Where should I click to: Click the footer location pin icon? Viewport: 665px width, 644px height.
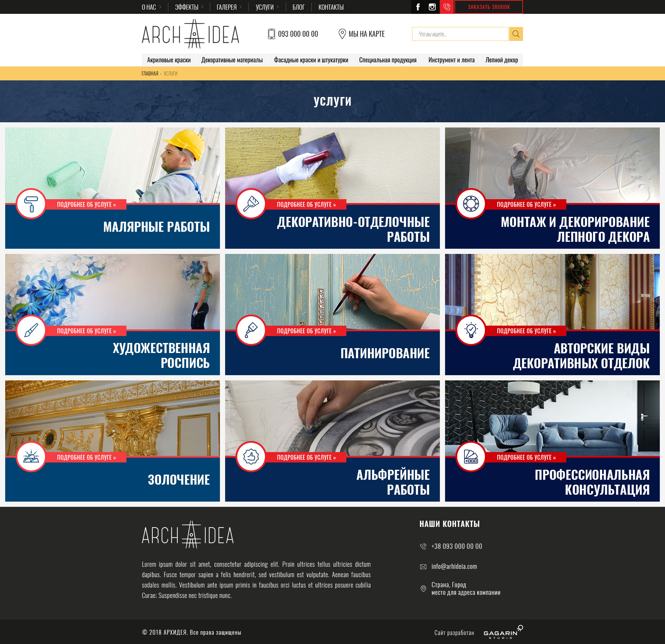coord(423,589)
